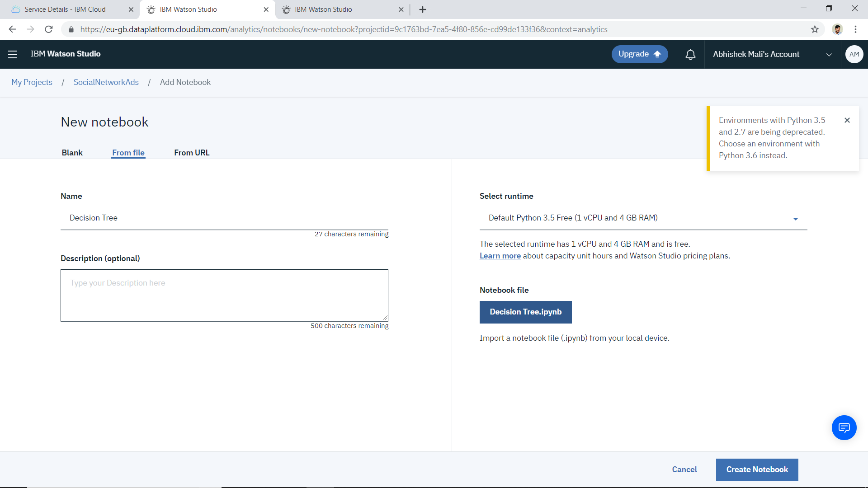Screen dimensions: 868x488
Task: Select the Blank notebook tab
Action: point(72,153)
